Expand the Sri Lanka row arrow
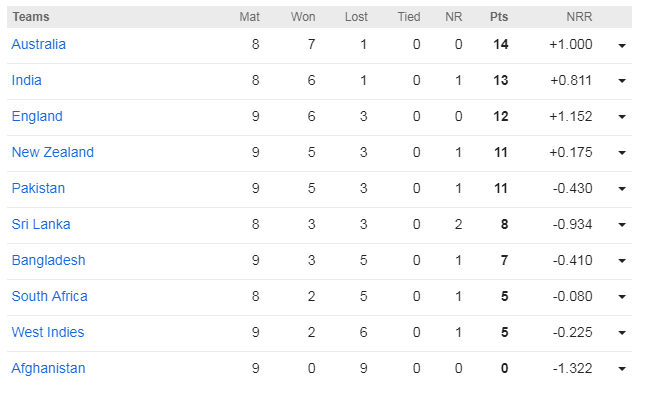 [x=622, y=226]
